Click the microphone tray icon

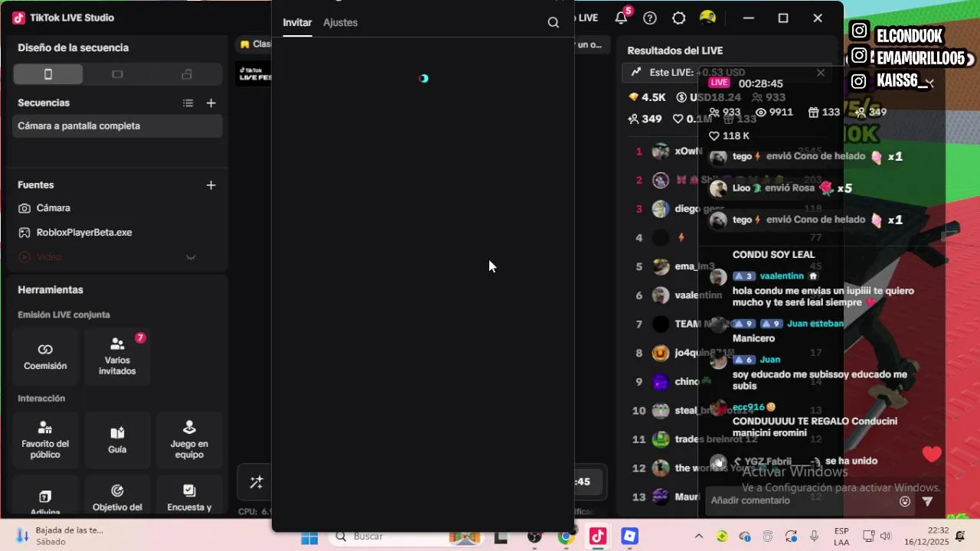(814, 536)
